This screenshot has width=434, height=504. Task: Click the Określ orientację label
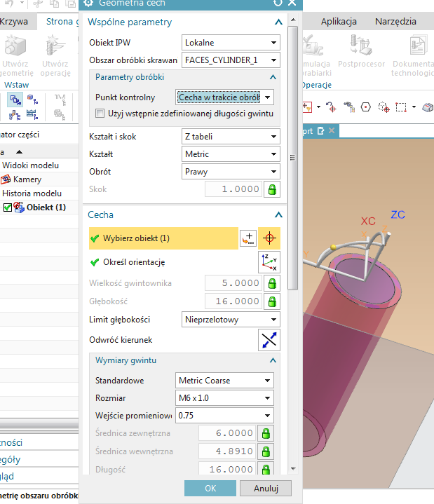pyautogui.click(x=134, y=262)
